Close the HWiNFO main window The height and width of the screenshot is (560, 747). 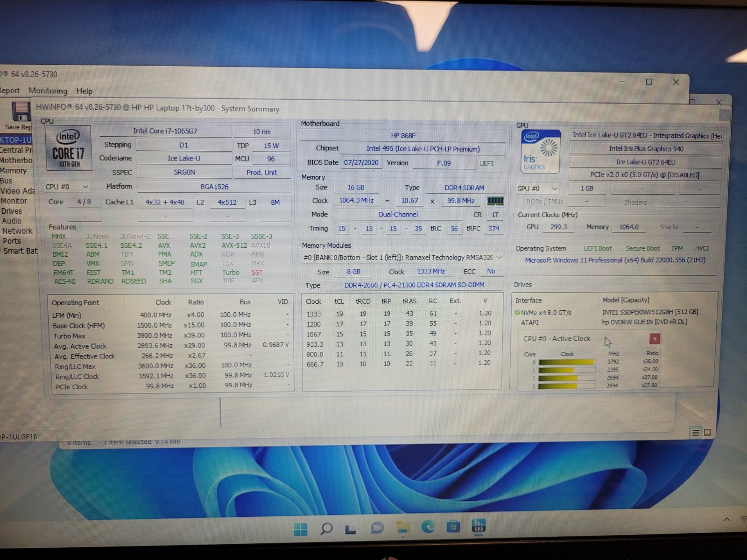(x=676, y=82)
